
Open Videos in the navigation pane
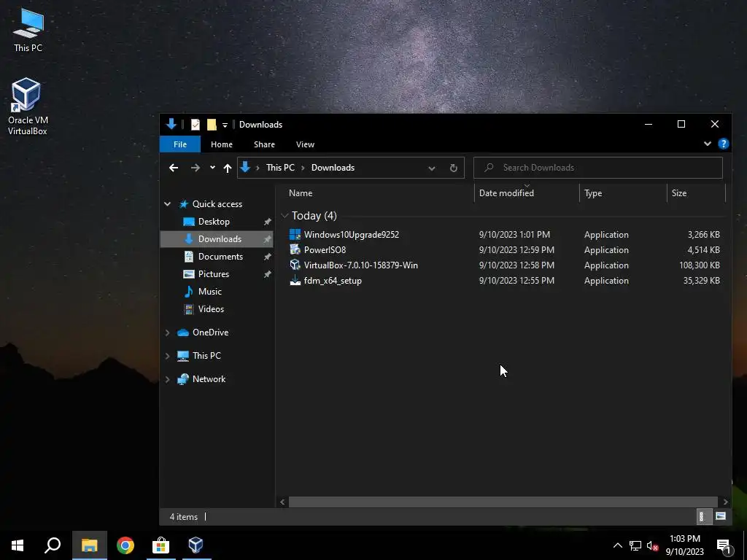tap(211, 309)
